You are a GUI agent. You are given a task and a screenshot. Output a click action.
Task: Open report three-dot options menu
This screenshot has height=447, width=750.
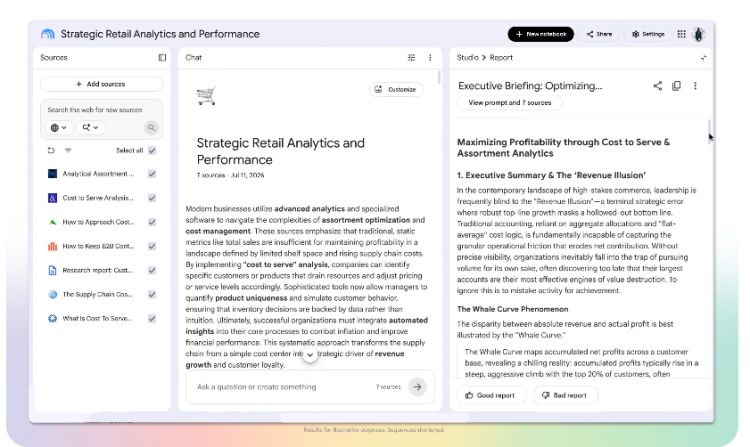coord(695,86)
